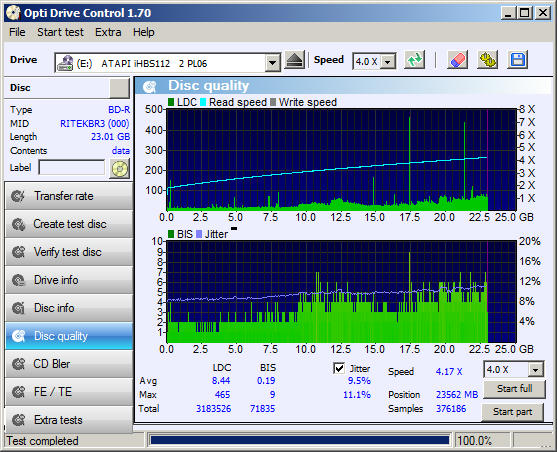Click the Start full button
Image resolution: width=557 pixels, height=452 pixels.
(514, 389)
